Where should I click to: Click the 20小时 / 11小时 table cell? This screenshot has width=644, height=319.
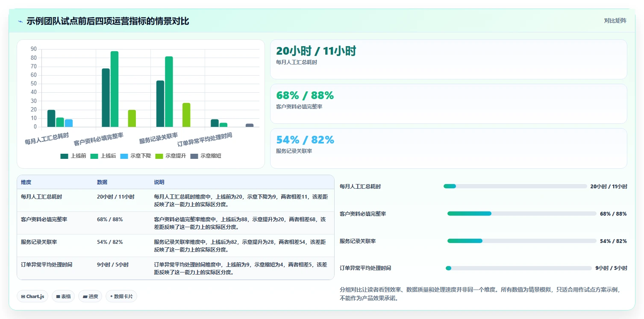tap(116, 197)
